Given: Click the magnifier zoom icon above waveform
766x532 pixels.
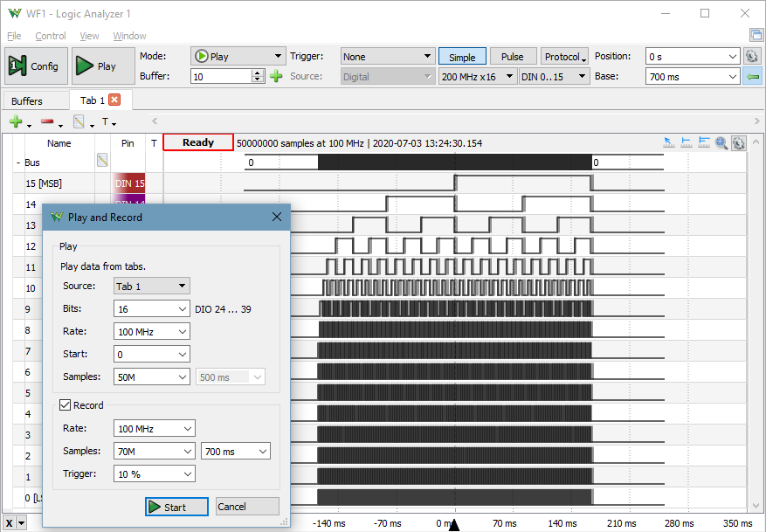Looking at the screenshot, I should pos(721,143).
